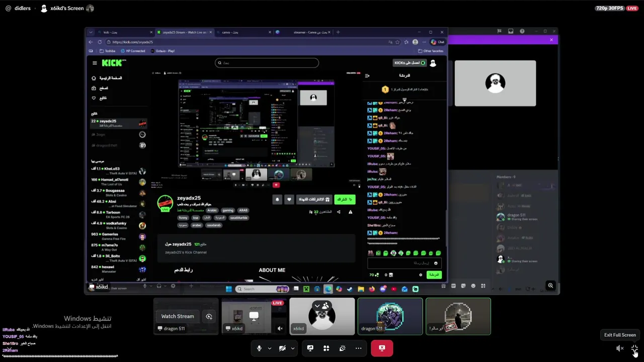
Task: Select the x6ikd LIVE stream thumbnail
Action: click(254, 316)
